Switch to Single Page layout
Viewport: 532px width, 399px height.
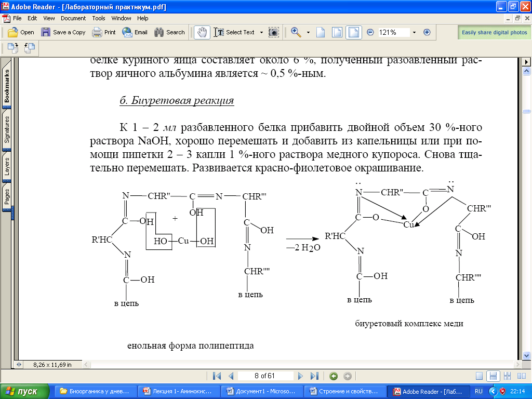point(479,376)
